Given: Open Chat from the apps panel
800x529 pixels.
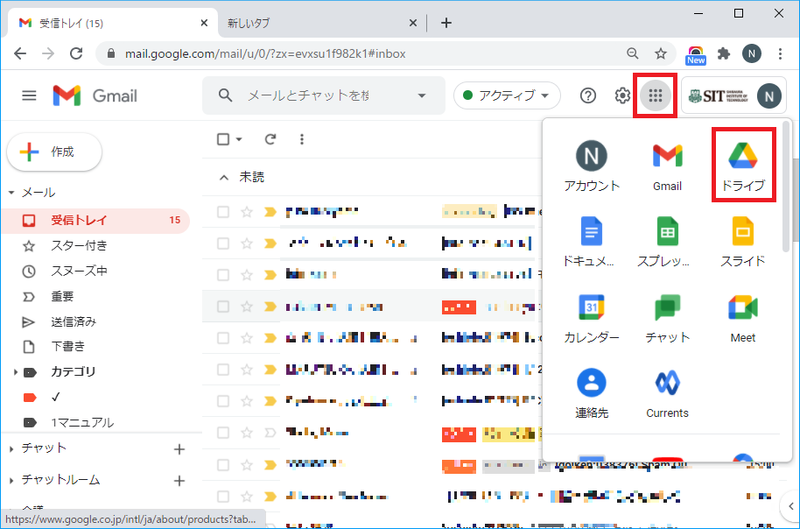Looking at the screenshot, I should [x=667, y=317].
